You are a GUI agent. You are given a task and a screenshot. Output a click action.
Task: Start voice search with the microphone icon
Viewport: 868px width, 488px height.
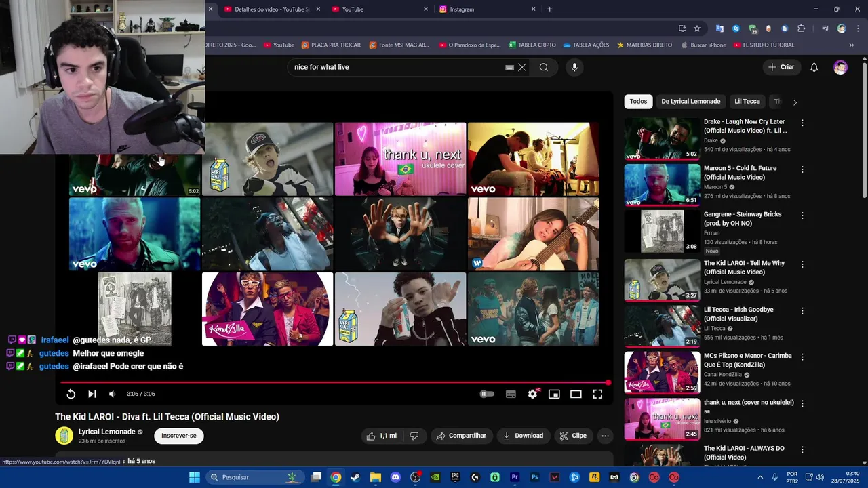coord(574,67)
